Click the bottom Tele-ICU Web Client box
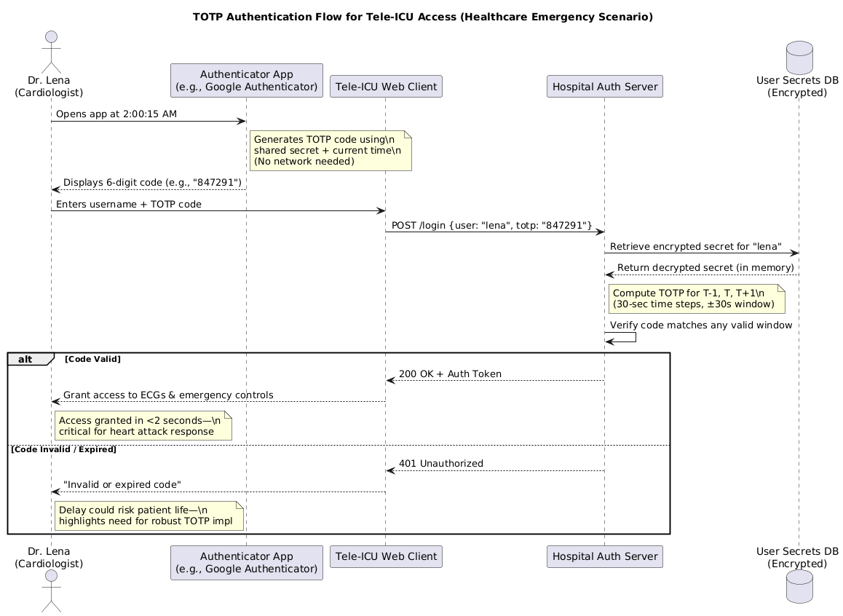Image resolution: width=843 pixels, height=616 pixels. pos(385,557)
